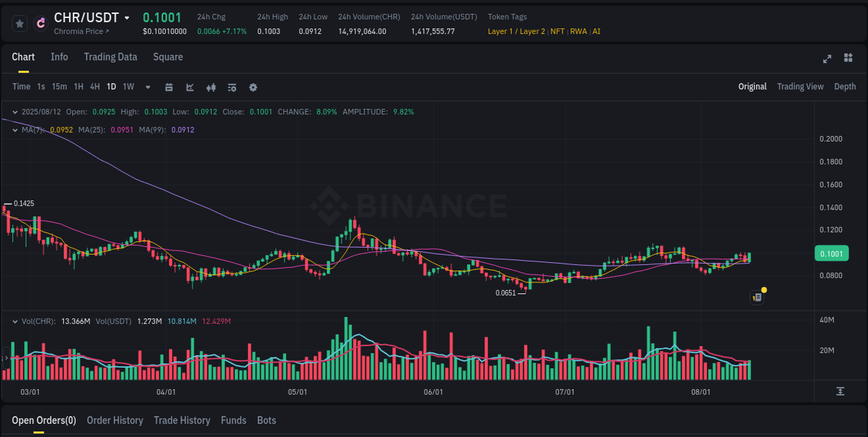This screenshot has height=437, width=868.
Task: Expand chart to fullscreen with arrows icon
Action: (x=827, y=59)
